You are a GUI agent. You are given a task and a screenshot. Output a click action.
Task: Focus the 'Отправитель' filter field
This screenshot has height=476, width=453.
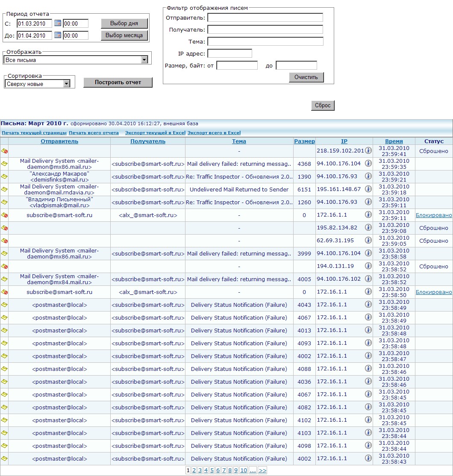click(x=265, y=18)
